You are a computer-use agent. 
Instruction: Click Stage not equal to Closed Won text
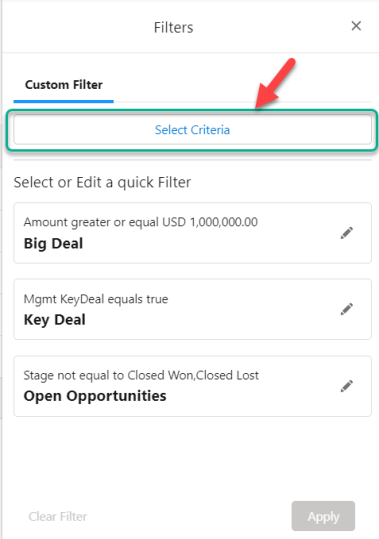141,375
